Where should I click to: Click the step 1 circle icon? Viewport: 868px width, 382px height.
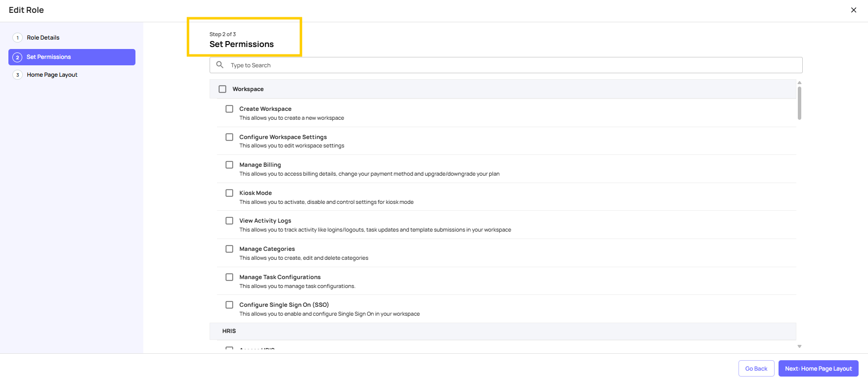(x=18, y=38)
